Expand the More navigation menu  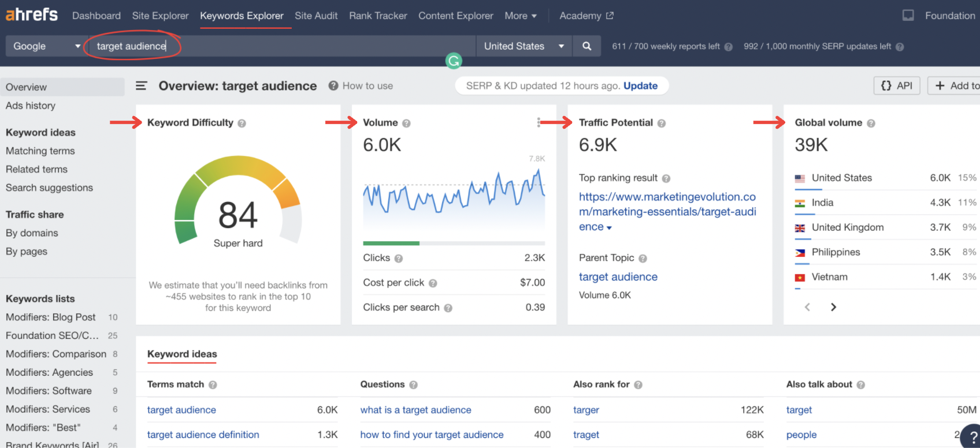520,16
